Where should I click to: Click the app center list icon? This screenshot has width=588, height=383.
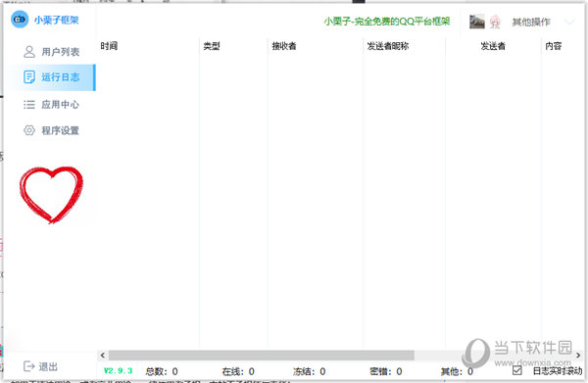point(29,104)
